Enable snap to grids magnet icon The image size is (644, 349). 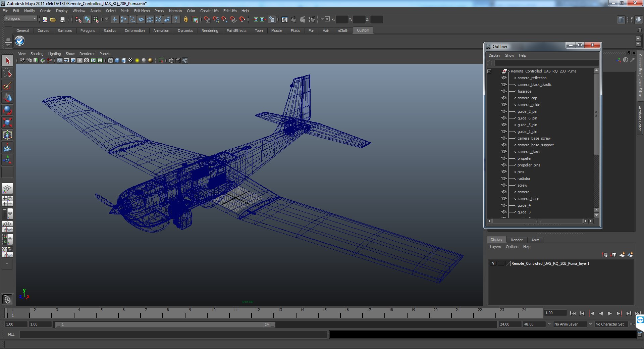(x=207, y=20)
